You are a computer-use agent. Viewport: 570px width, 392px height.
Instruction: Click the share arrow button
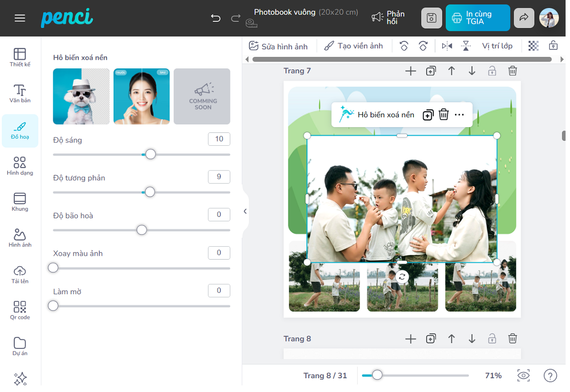click(x=523, y=18)
